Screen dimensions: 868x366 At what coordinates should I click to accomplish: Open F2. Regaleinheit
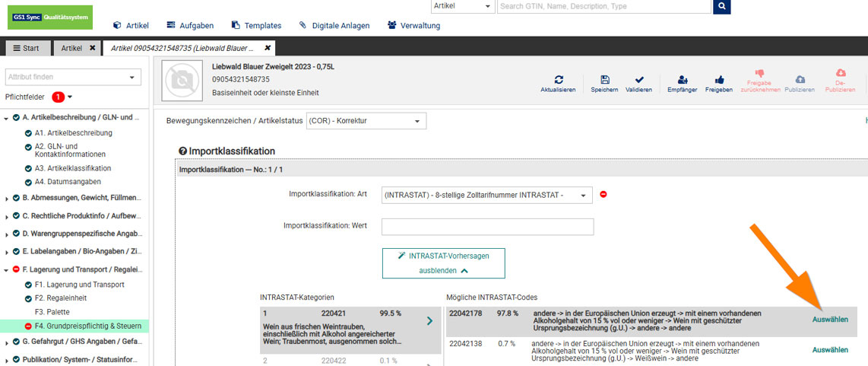click(60, 298)
